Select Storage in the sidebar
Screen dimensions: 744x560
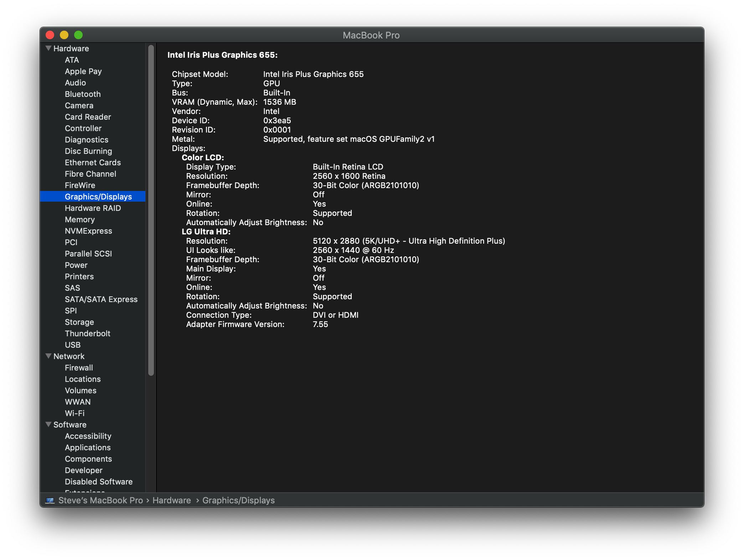point(79,322)
